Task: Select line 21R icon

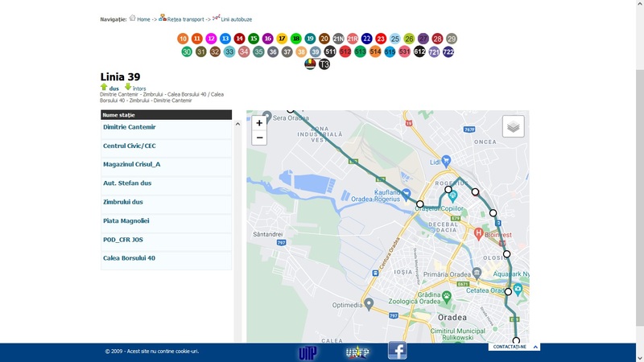Action: click(353, 39)
